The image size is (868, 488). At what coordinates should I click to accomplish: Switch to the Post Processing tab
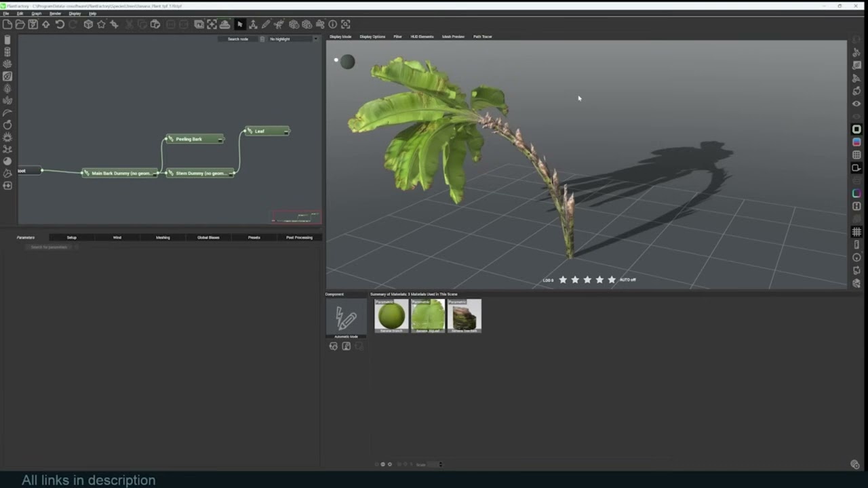[299, 237]
